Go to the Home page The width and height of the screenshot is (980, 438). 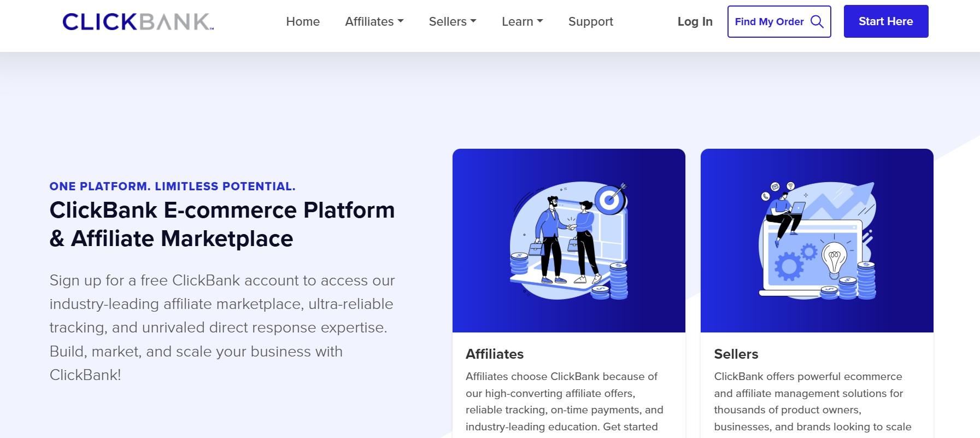[x=303, y=21]
